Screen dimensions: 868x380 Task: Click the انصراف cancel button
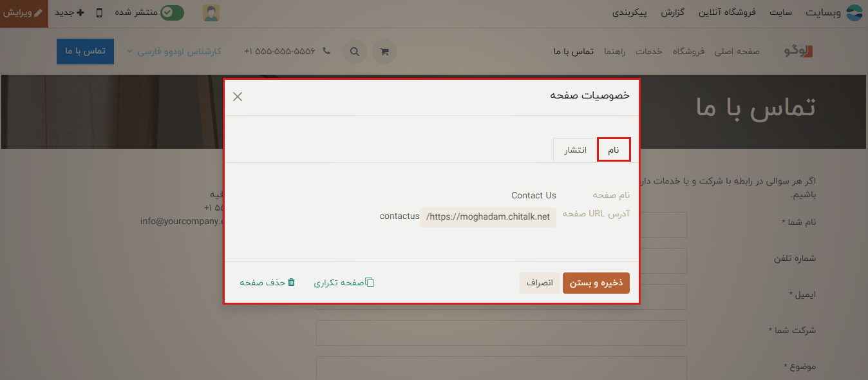540,283
